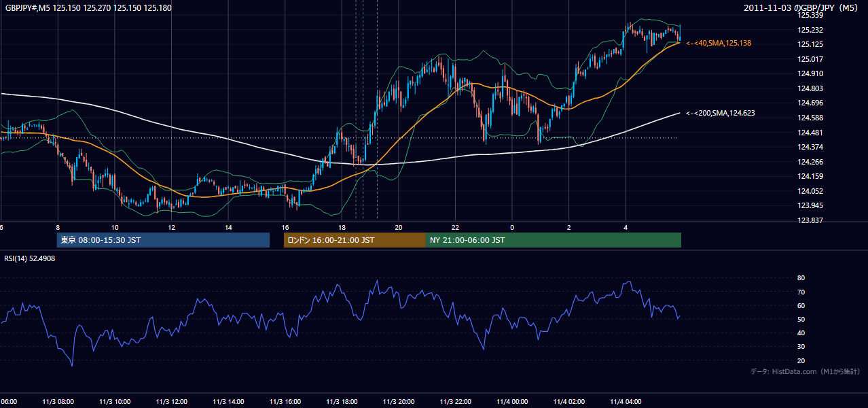Click the 11/3 12:00 time axis label
The width and height of the screenshot is (868, 408).
171,402
